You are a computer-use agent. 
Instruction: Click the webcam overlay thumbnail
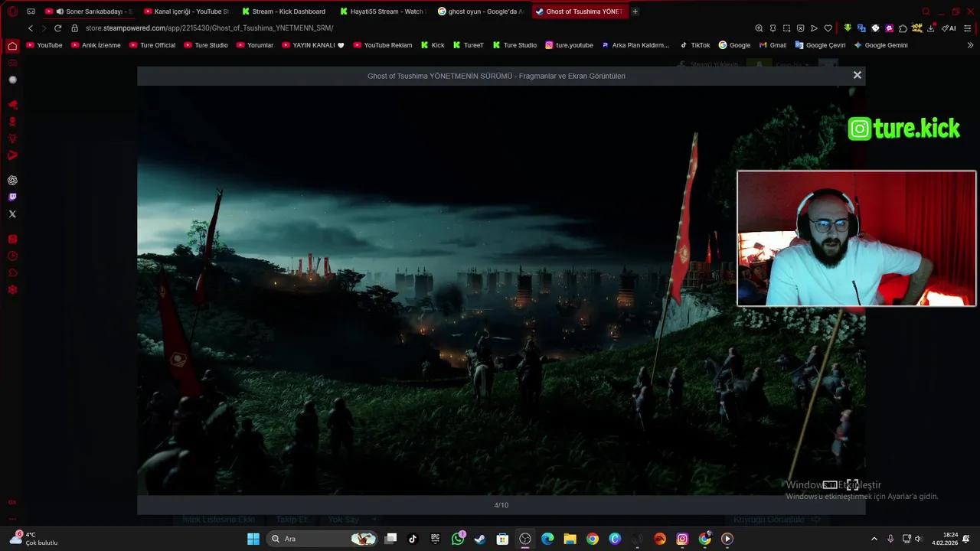856,238
